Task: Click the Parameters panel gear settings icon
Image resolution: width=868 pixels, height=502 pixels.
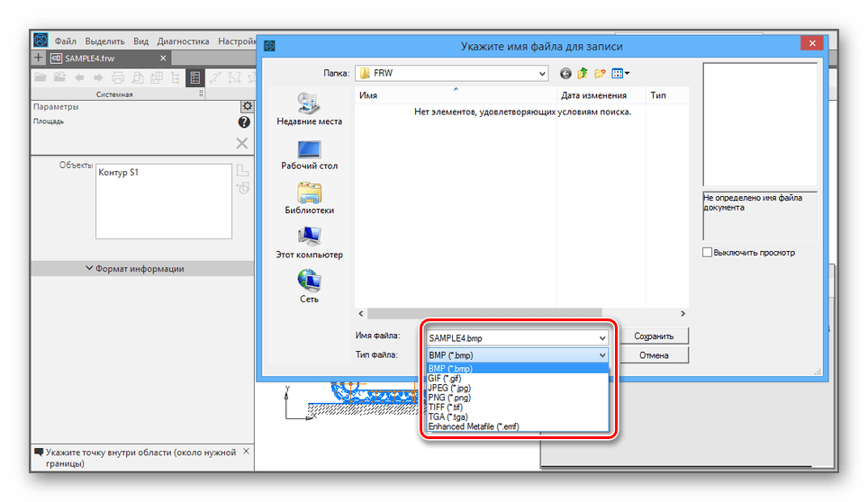Action: click(x=248, y=107)
